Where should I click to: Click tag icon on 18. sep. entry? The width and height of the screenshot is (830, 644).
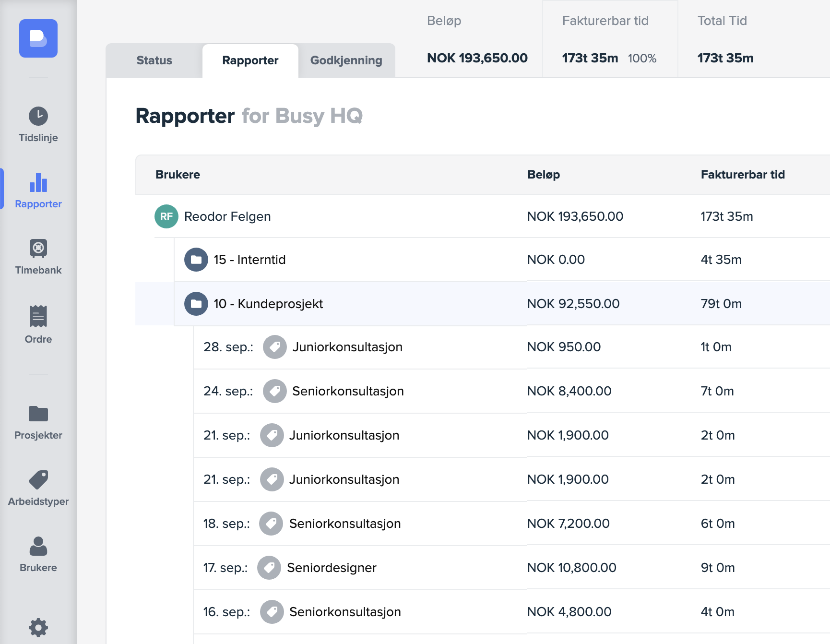click(x=271, y=524)
